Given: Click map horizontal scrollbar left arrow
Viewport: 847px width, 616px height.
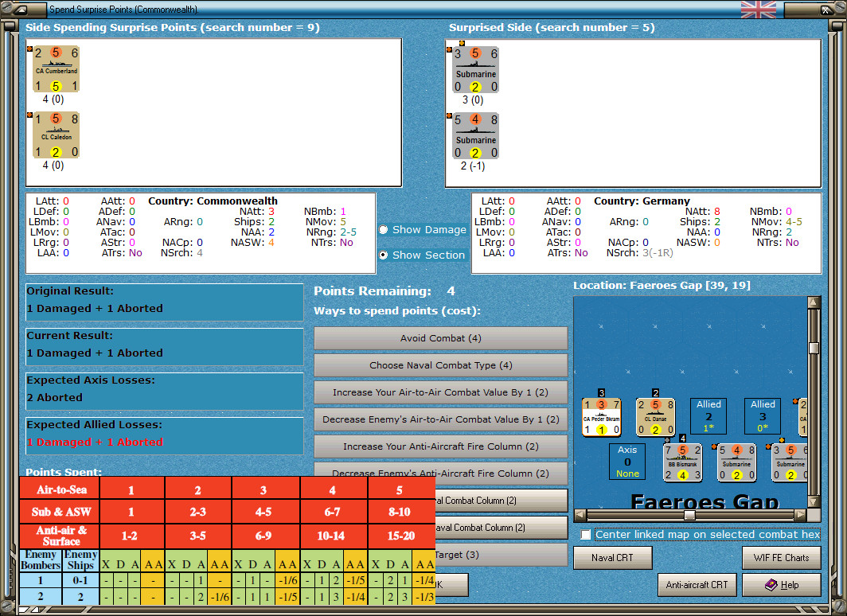Looking at the screenshot, I should (x=580, y=515).
